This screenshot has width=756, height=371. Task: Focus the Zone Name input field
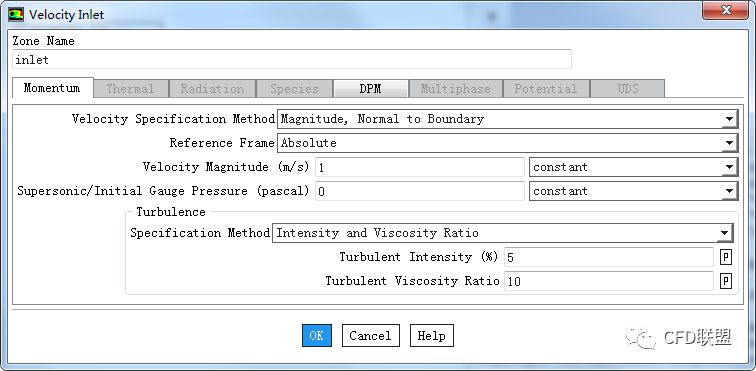[292, 59]
